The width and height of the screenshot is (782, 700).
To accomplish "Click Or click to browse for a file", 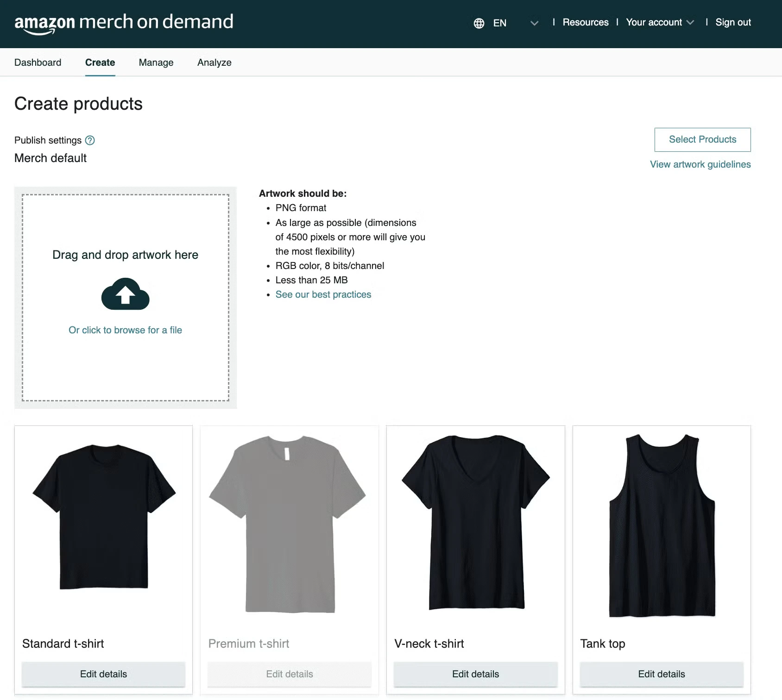I will pos(125,330).
